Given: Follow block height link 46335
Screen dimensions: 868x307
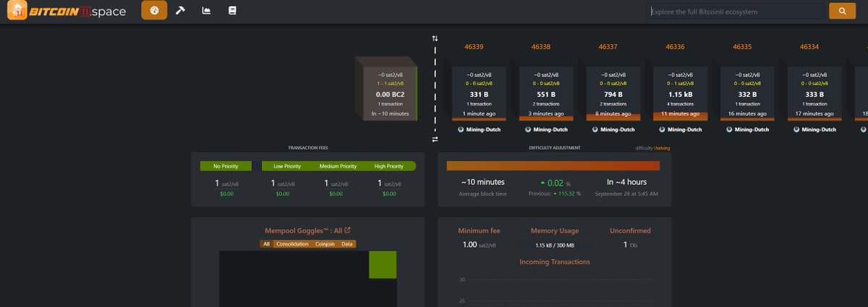Looking at the screenshot, I should tap(743, 47).
